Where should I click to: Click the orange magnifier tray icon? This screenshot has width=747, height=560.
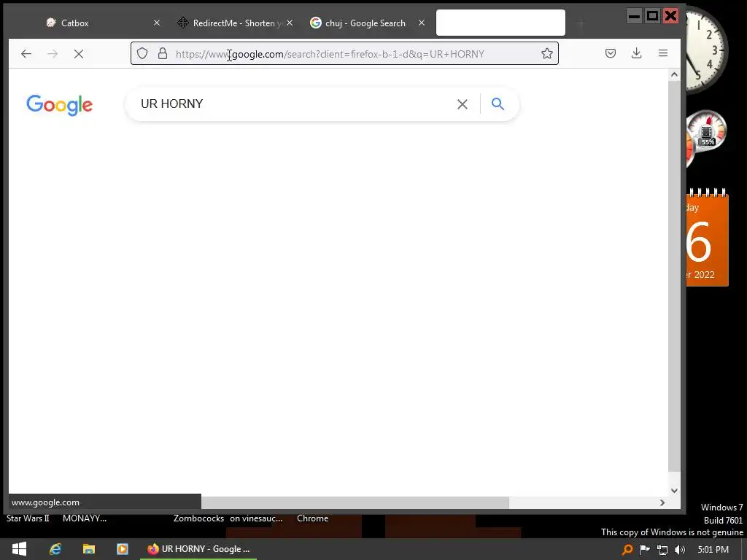click(x=627, y=550)
